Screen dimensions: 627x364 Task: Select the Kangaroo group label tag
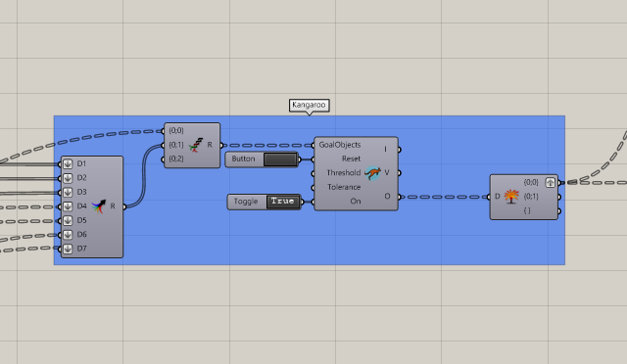pyautogui.click(x=309, y=105)
